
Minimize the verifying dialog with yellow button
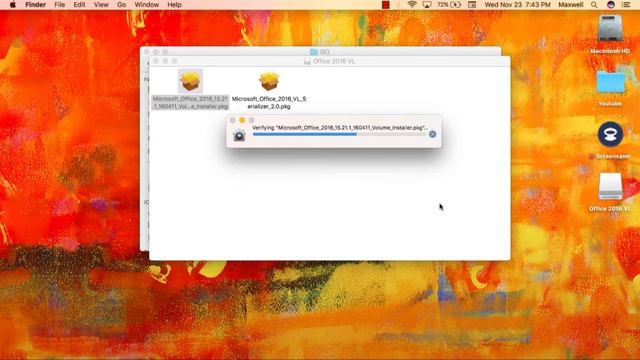tap(242, 120)
